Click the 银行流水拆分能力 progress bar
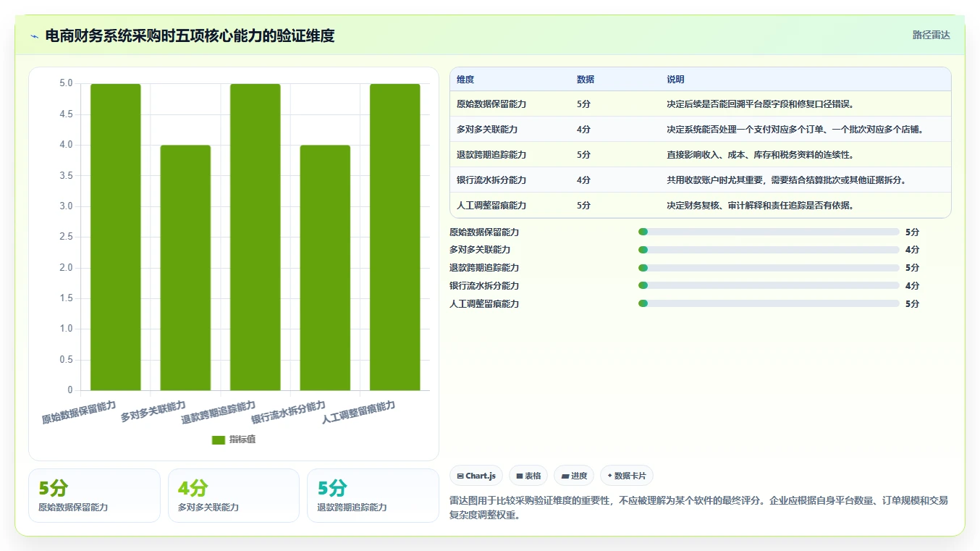The height and width of the screenshot is (551, 980). [769, 286]
